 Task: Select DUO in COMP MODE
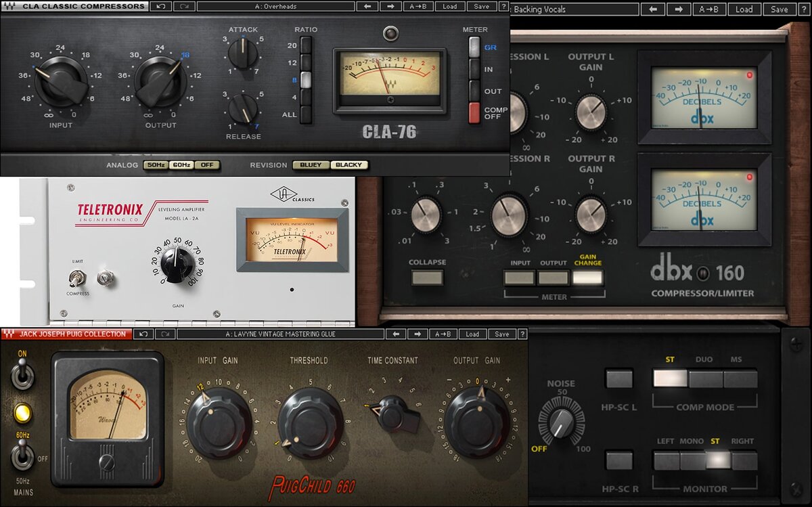pyautogui.click(x=706, y=378)
